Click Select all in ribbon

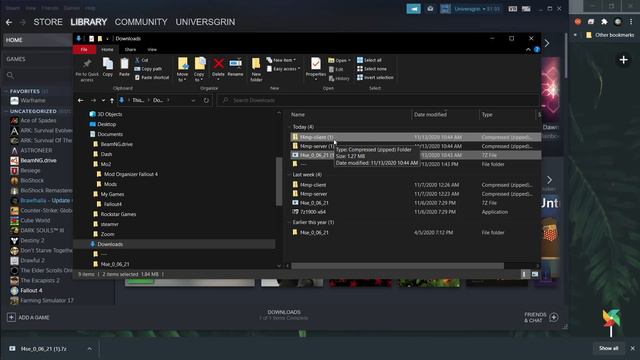[369, 60]
